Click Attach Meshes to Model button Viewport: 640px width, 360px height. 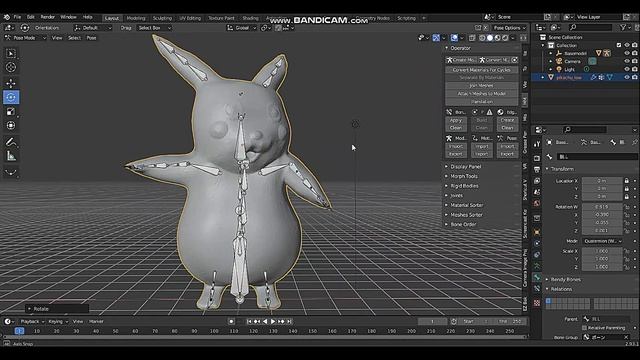482,94
